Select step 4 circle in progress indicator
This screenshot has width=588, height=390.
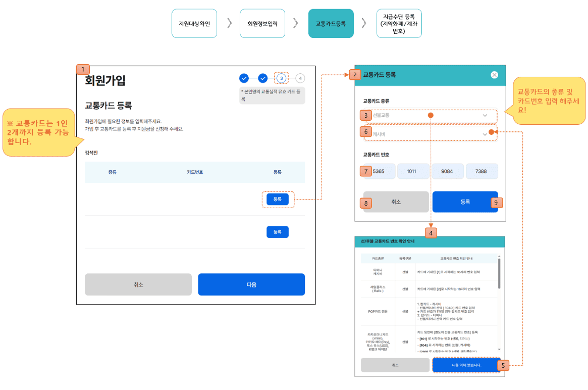pos(300,79)
